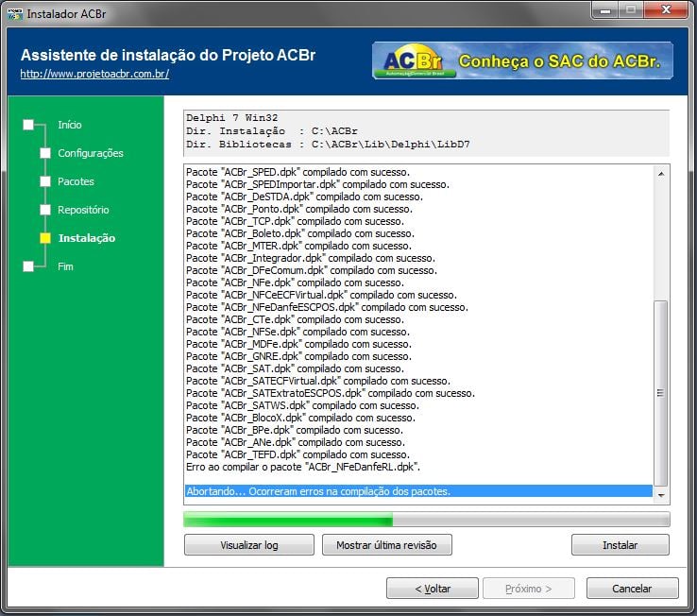Select the ACBr_SAT.dpk log line
The width and height of the screenshot is (697, 616).
[x=295, y=368]
